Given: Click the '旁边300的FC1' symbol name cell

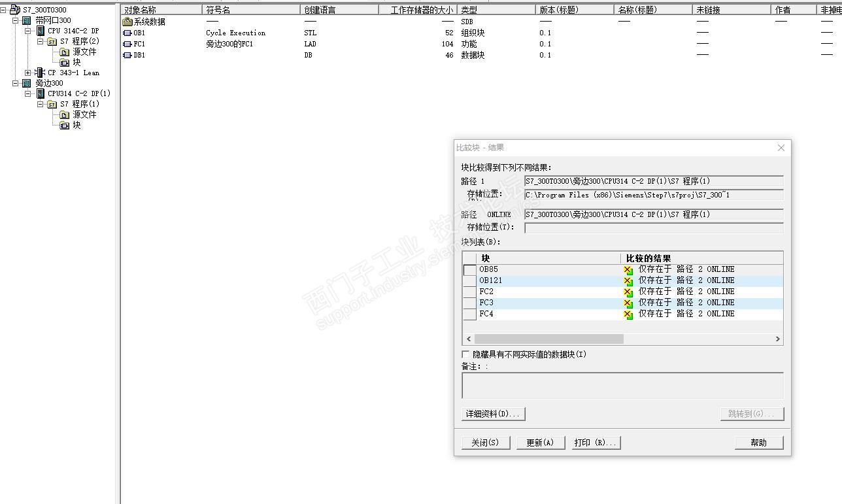Looking at the screenshot, I should 229,44.
